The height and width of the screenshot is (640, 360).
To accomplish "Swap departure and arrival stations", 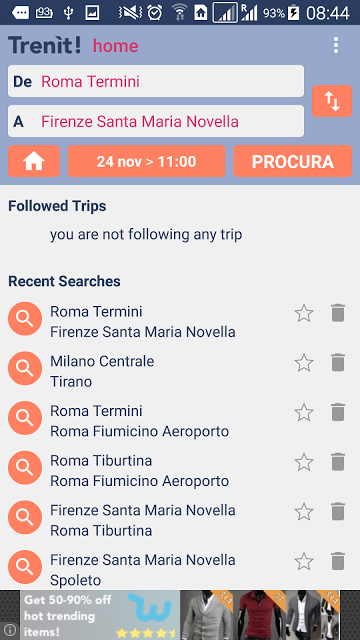I will 332,101.
